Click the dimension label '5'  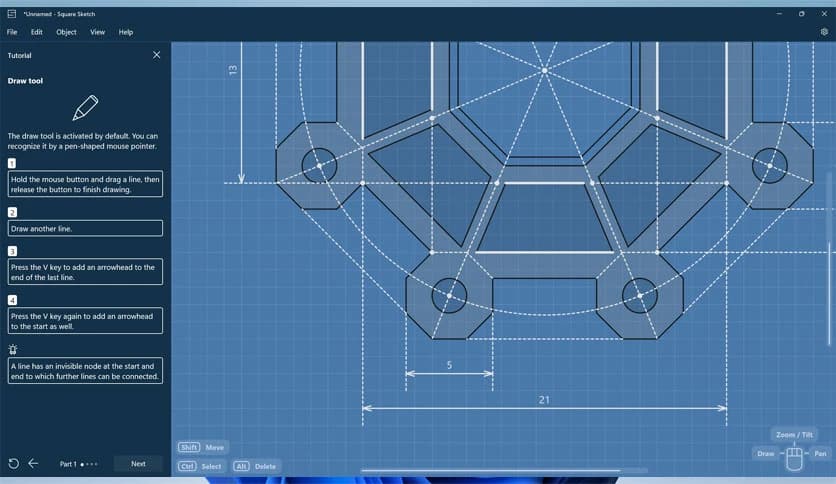449,365
